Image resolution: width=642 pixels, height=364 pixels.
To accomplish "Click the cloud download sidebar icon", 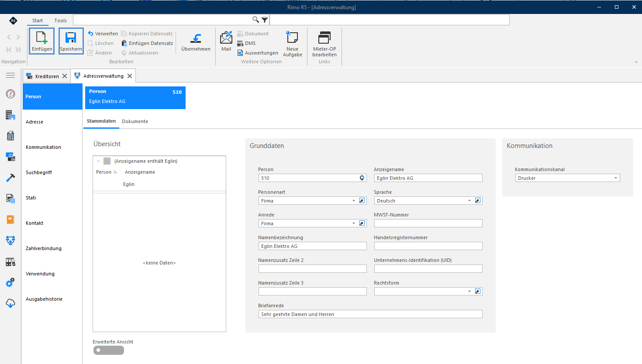I will click(10, 303).
